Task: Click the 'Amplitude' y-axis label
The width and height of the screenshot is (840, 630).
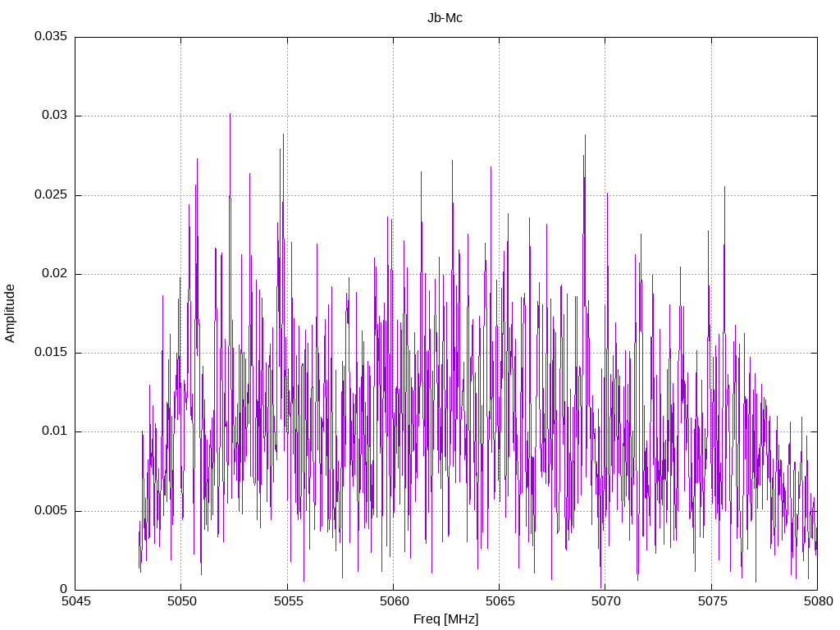Action: [x=10, y=313]
